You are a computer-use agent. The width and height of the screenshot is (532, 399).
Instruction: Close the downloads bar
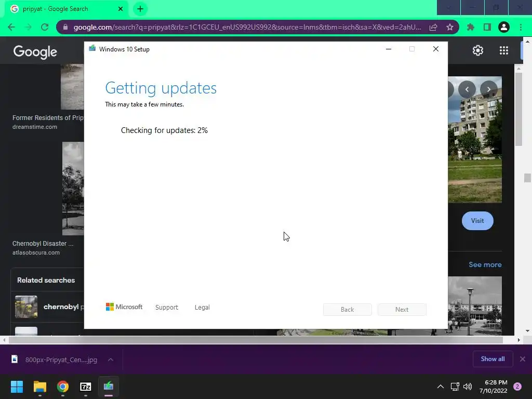pos(523,359)
